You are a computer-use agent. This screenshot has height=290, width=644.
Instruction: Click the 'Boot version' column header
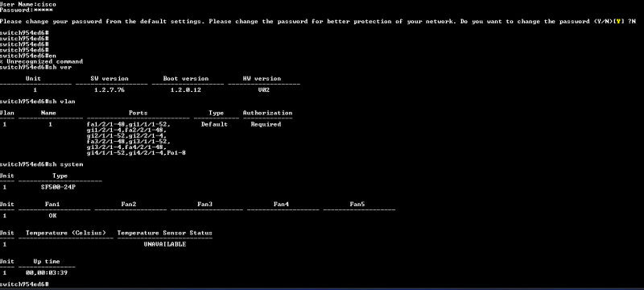click(x=186, y=78)
